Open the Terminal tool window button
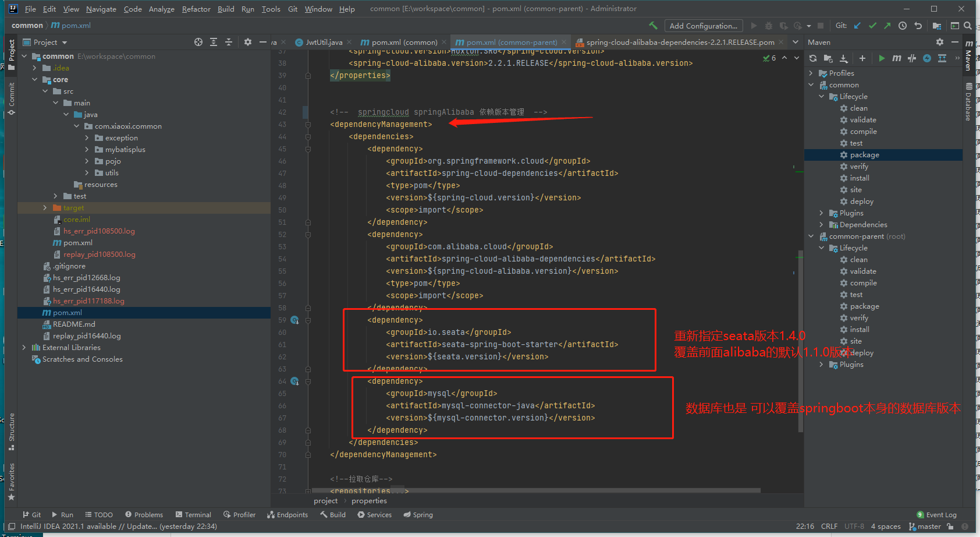Image resolution: width=980 pixels, height=537 pixels. point(193,515)
